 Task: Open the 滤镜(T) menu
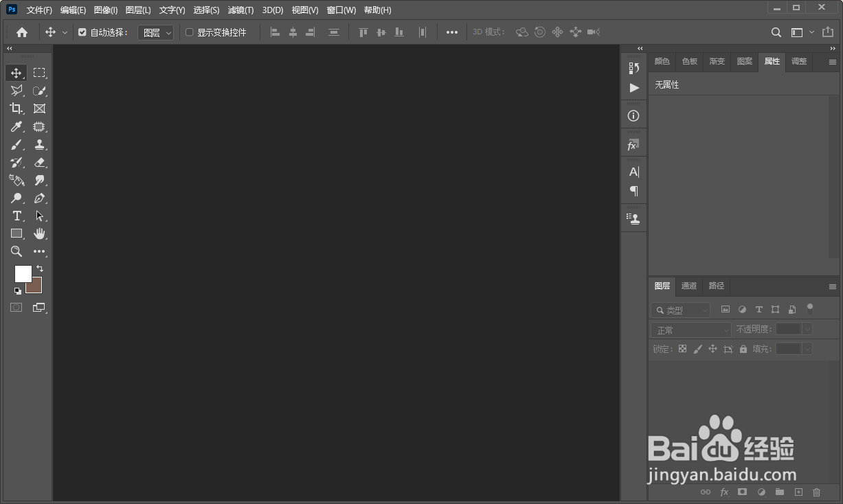pos(240,10)
